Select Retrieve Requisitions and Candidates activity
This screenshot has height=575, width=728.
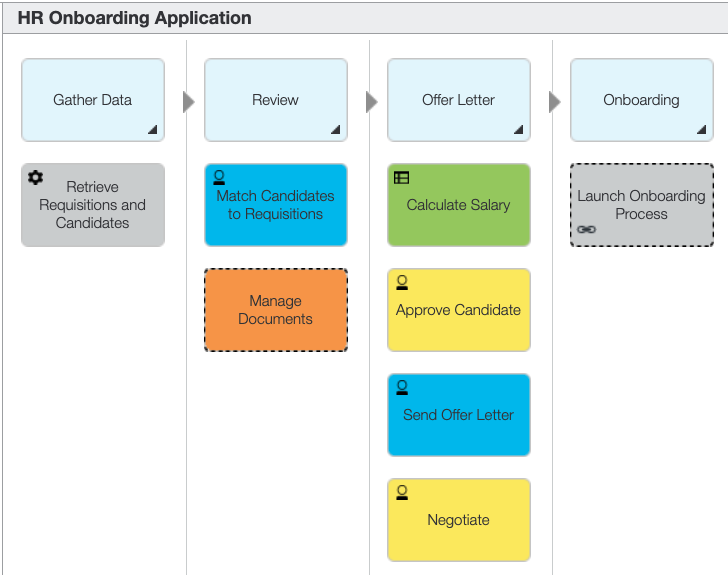tap(93, 205)
